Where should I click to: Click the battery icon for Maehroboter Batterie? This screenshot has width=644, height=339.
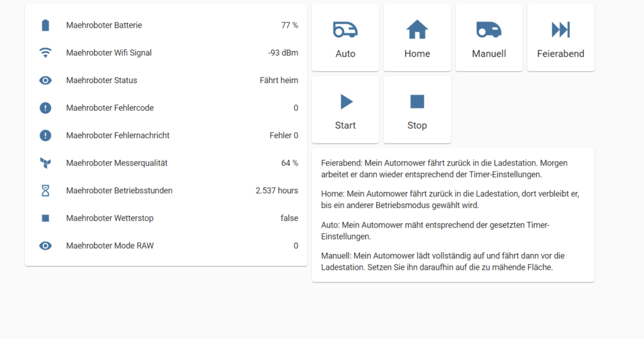click(x=45, y=25)
